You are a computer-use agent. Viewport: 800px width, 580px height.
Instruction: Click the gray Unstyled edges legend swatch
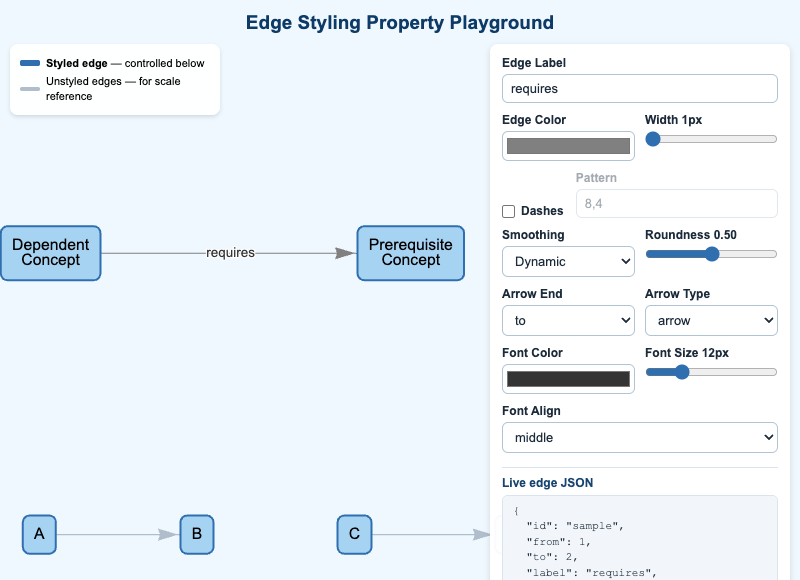pos(30,89)
